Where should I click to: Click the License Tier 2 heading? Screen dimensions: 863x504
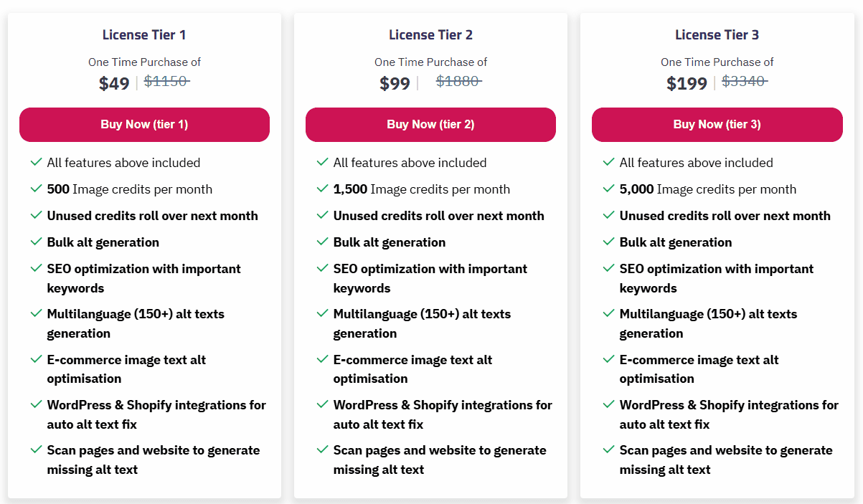[x=430, y=34]
